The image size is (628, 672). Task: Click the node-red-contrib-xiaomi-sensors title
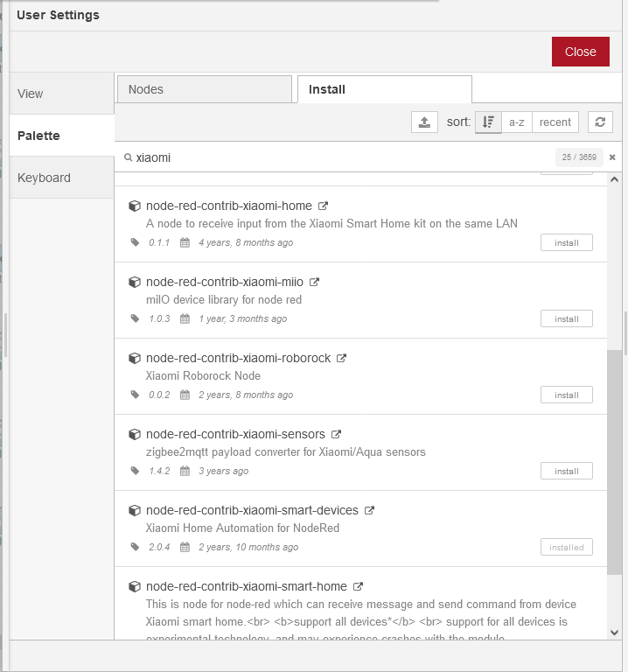point(235,434)
